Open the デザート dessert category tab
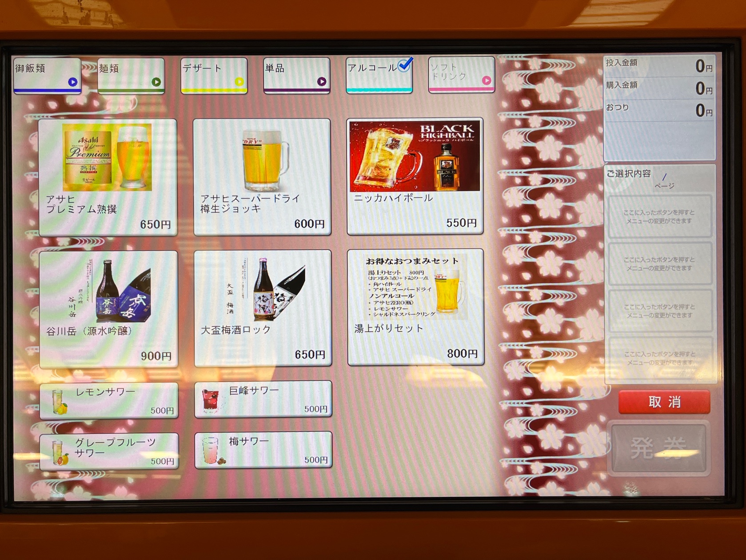The image size is (746, 560). (214, 75)
